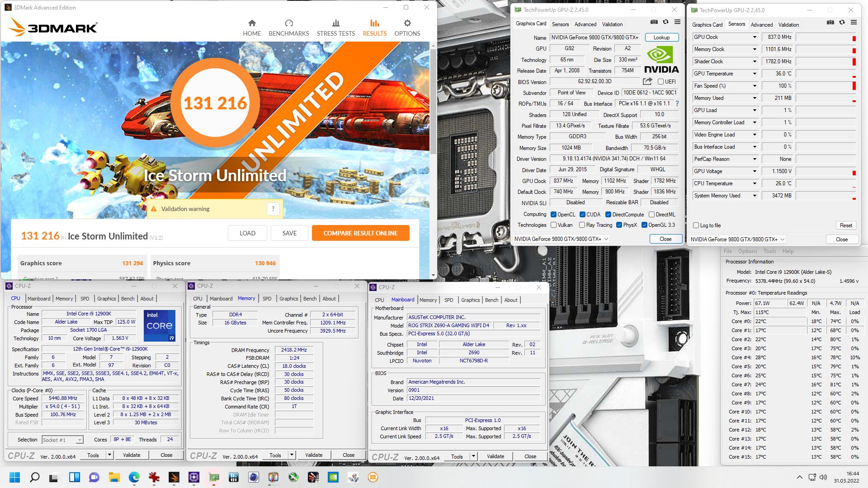Viewport: 868px width, 488px height.
Task: Click refresh icon in GPU-Z Sensors window
Action: (842, 22)
